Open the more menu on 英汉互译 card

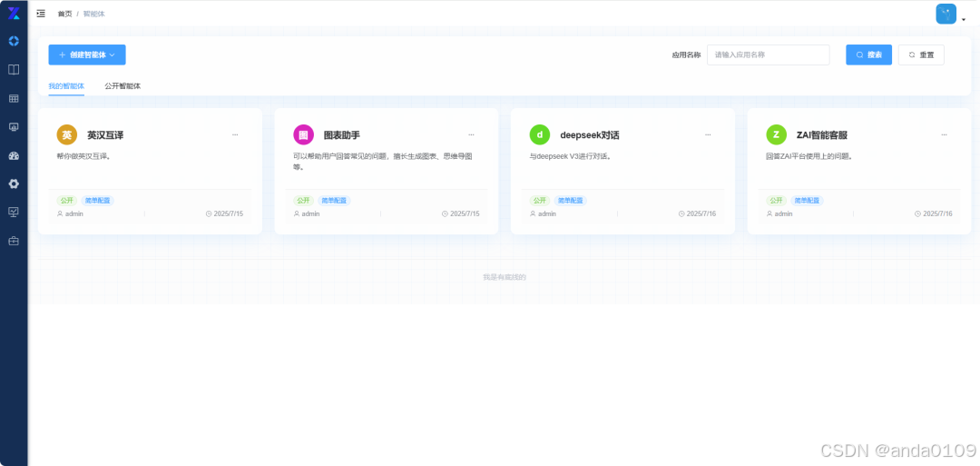[x=235, y=134]
